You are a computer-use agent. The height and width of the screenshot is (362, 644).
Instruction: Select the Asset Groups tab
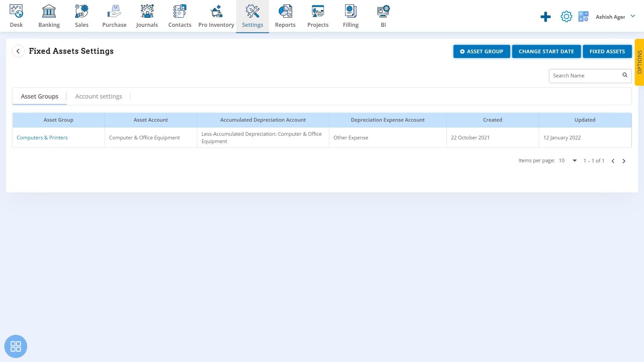40,96
